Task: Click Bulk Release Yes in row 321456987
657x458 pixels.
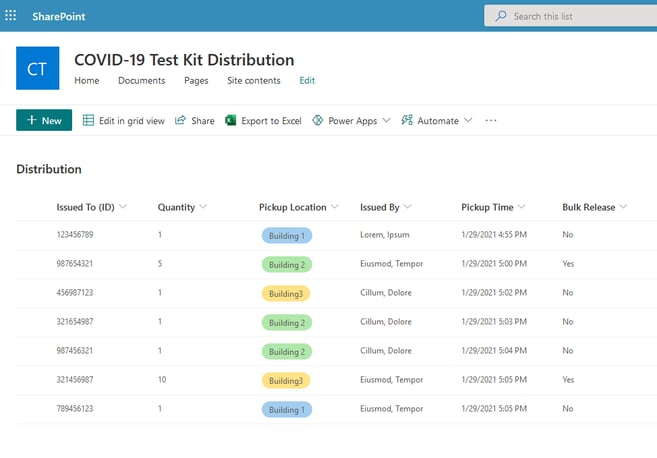Action: pos(568,379)
